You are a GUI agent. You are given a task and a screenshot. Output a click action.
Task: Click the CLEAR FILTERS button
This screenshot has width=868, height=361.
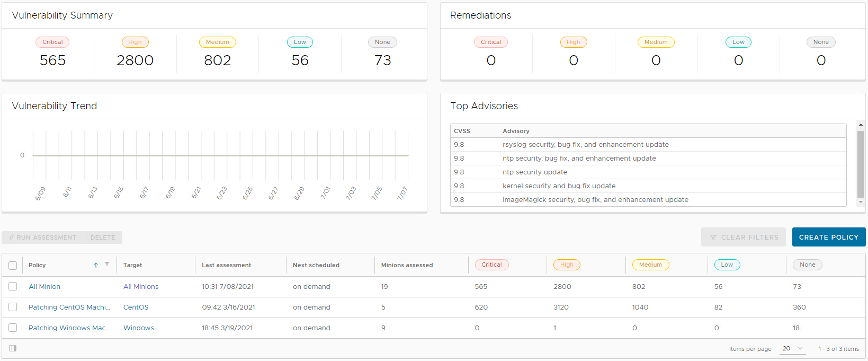click(744, 237)
